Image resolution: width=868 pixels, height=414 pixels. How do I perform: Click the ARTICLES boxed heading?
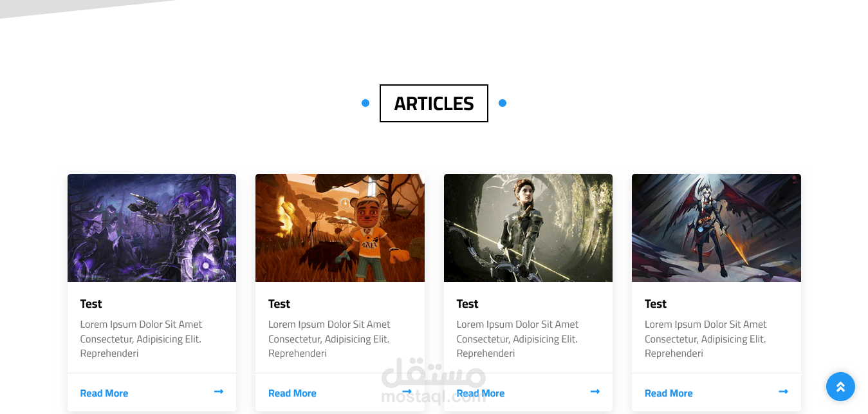pyautogui.click(x=434, y=103)
